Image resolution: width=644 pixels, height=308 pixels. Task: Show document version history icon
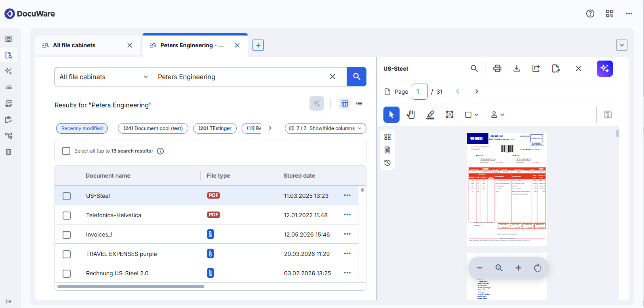tap(387, 163)
